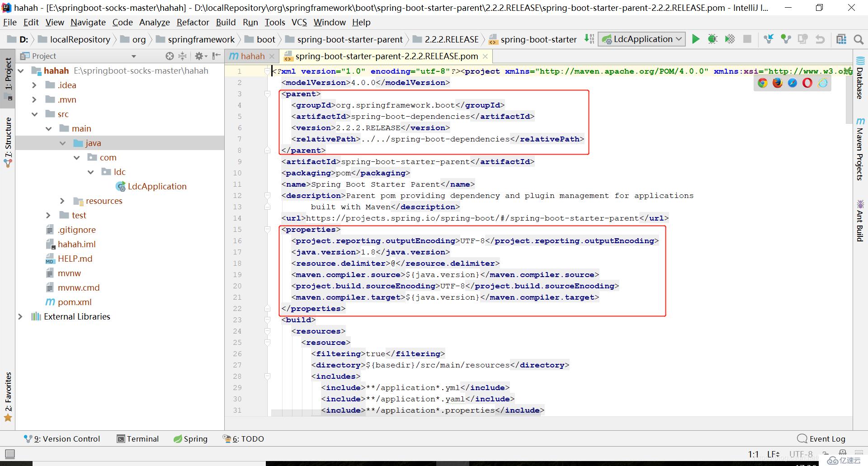The width and height of the screenshot is (868, 466).
Task: Fold the build tag at line 23
Action: (267, 320)
